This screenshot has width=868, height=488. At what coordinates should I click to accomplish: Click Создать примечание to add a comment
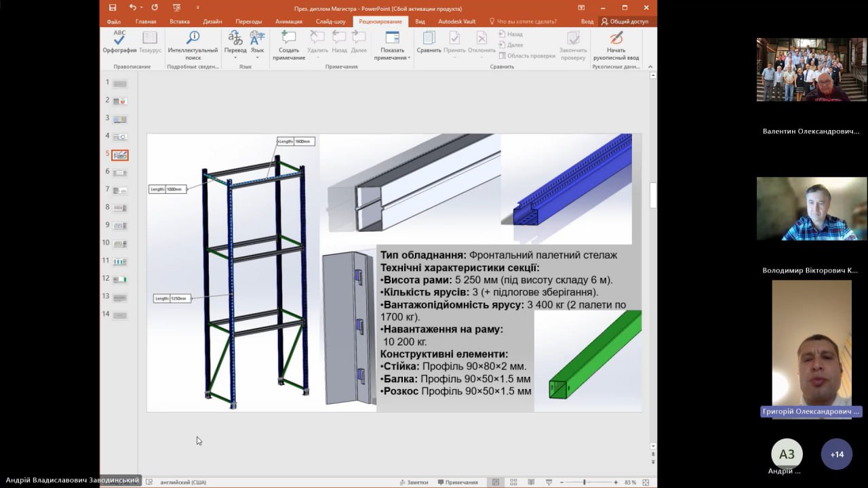tap(289, 42)
